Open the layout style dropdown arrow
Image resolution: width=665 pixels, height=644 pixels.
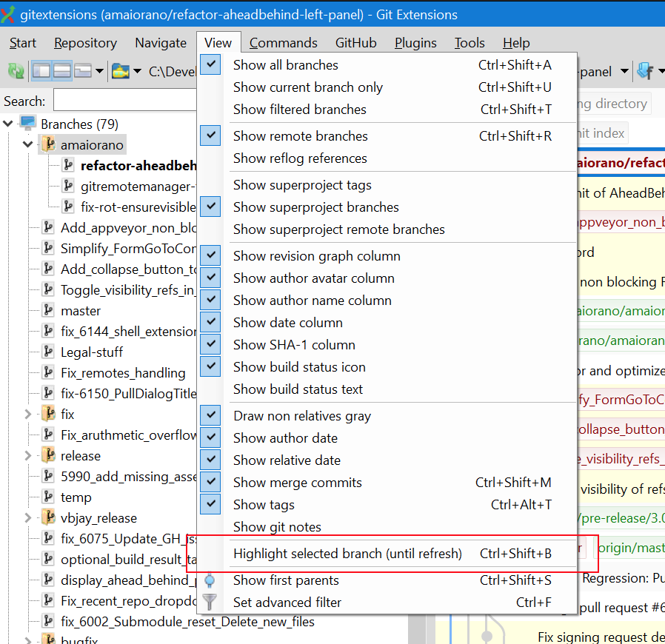pos(101,70)
